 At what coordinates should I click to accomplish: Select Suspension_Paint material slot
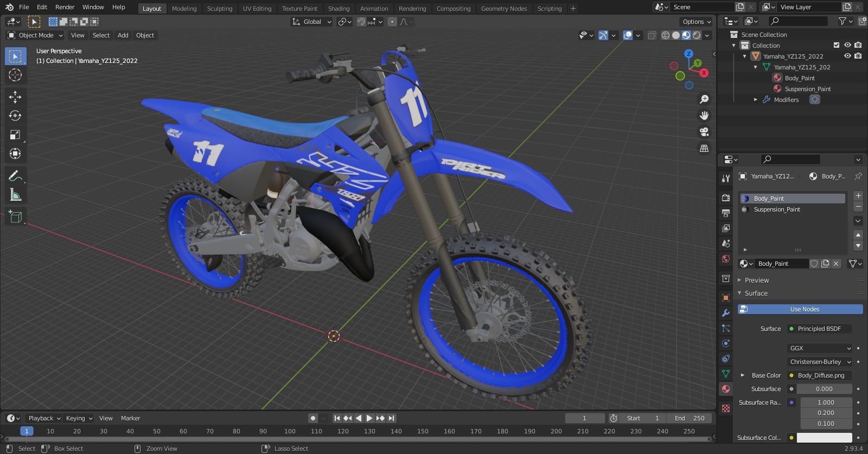point(793,209)
